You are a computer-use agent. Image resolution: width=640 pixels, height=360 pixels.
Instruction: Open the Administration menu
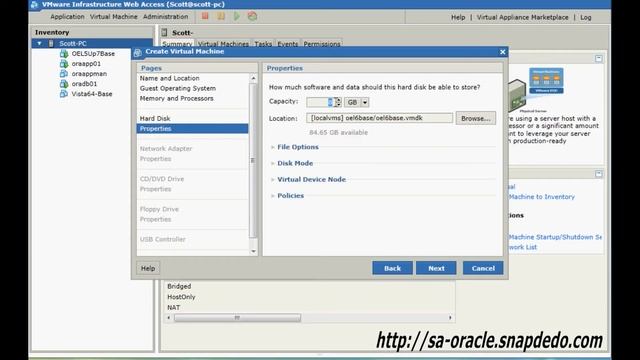click(x=165, y=17)
